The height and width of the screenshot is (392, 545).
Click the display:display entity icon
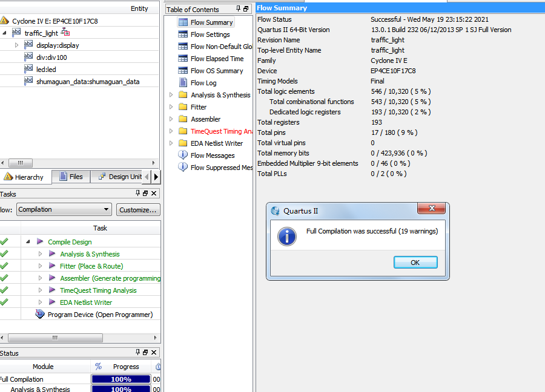coord(28,45)
